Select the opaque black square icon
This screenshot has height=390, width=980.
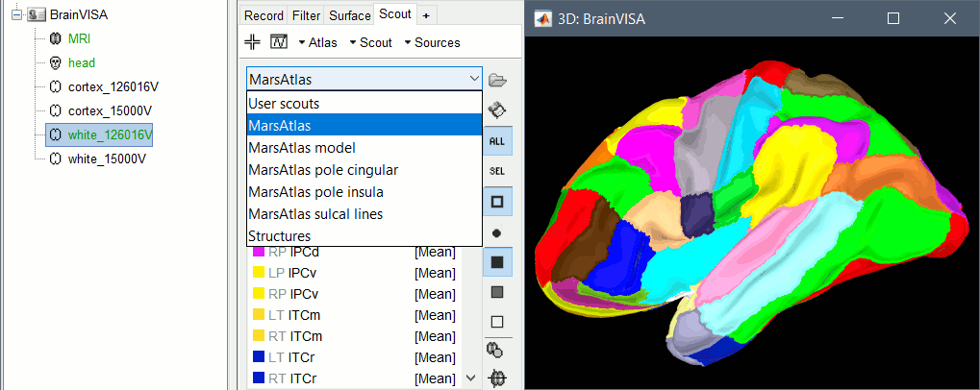[x=497, y=261]
